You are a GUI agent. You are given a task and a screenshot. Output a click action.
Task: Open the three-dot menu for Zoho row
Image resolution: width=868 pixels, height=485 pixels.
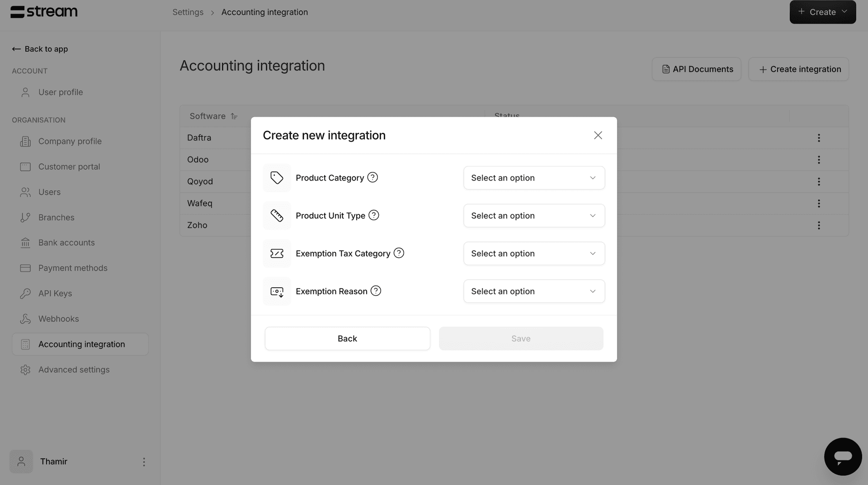(x=819, y=225)
